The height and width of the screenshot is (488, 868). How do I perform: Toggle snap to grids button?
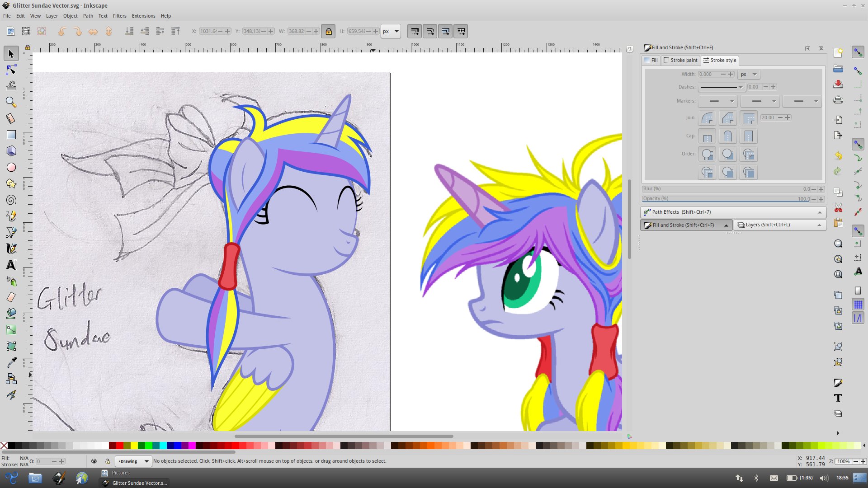[x=858, y=304]
